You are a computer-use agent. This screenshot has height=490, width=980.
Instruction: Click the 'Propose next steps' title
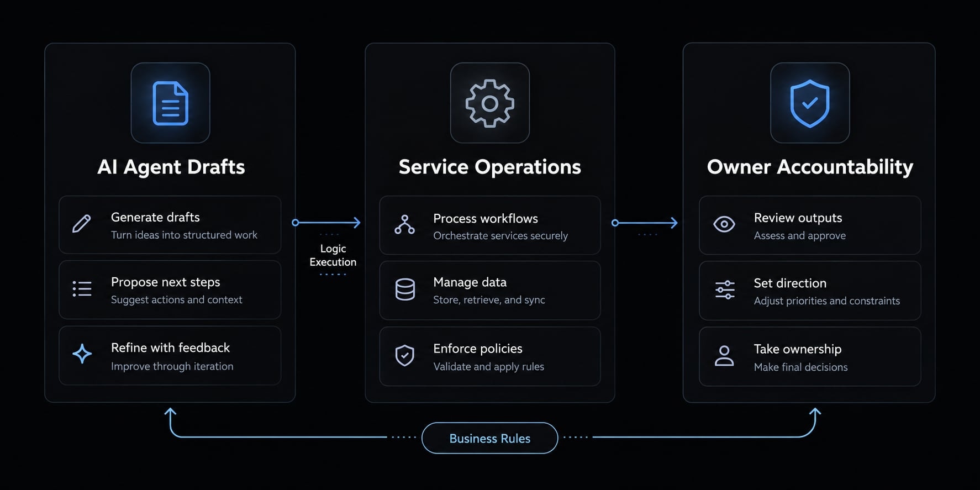pyautogui.click(x=165, y=282)
